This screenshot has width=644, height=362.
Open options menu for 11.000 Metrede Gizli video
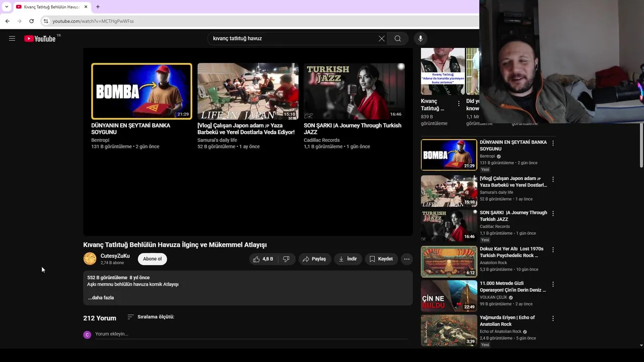click(553, 284)
